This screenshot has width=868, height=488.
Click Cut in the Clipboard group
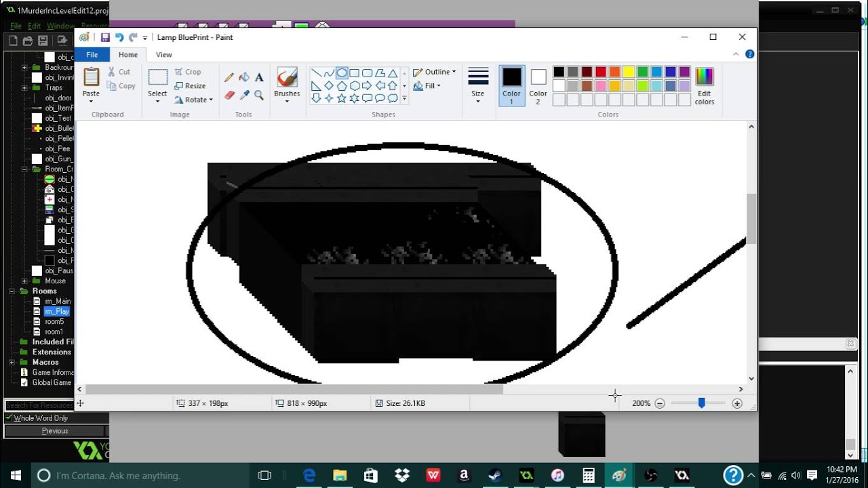(119, 72)
